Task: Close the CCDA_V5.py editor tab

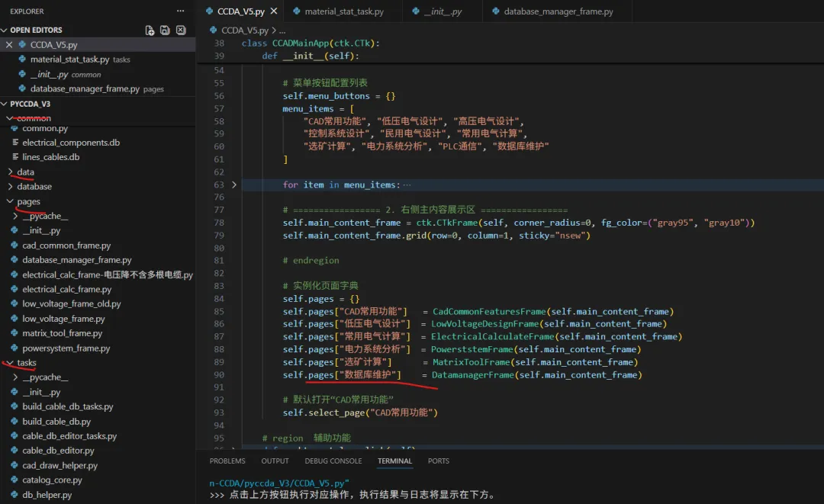Action: 274,11
